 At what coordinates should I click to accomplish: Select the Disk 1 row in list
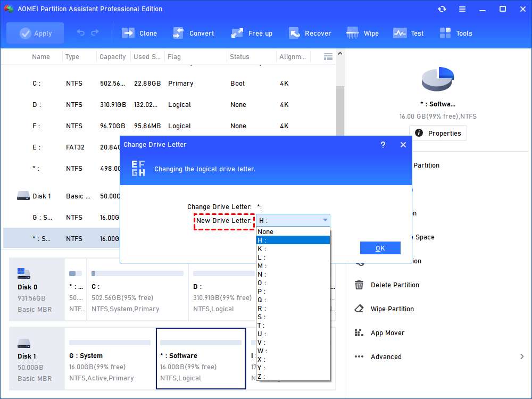click(x=61, y=196)
